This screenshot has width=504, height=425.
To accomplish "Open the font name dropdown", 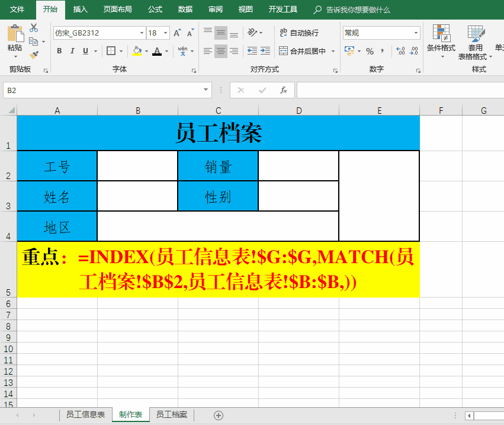I will 142,33.
